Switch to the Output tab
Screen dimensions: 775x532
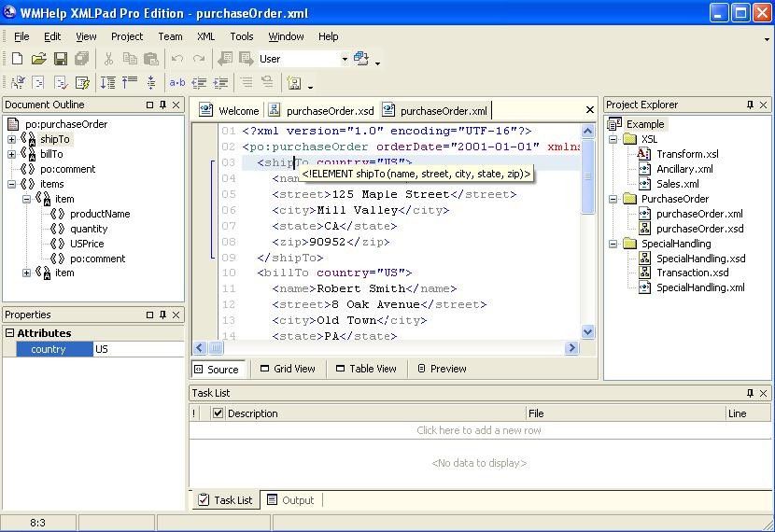[x=290, y=500]
